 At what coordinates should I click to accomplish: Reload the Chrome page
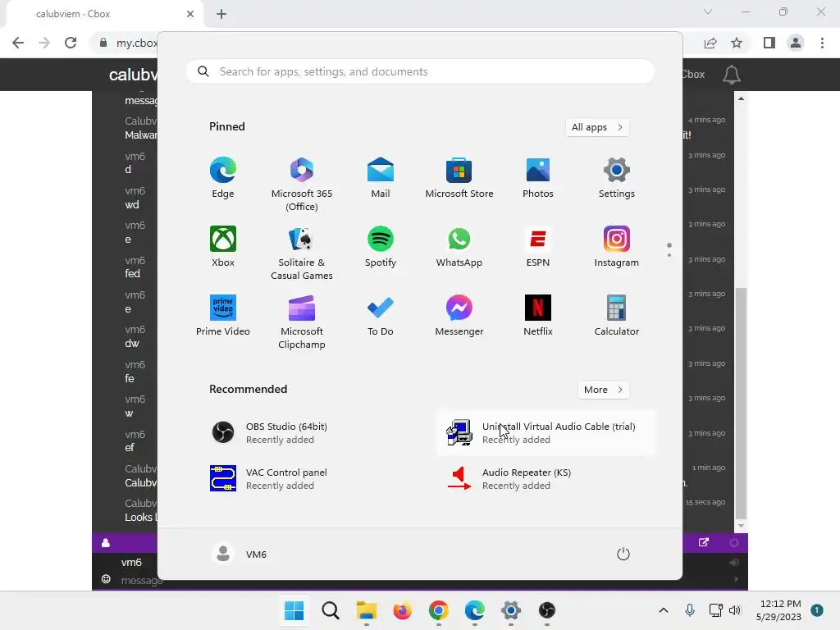(71, 43)
